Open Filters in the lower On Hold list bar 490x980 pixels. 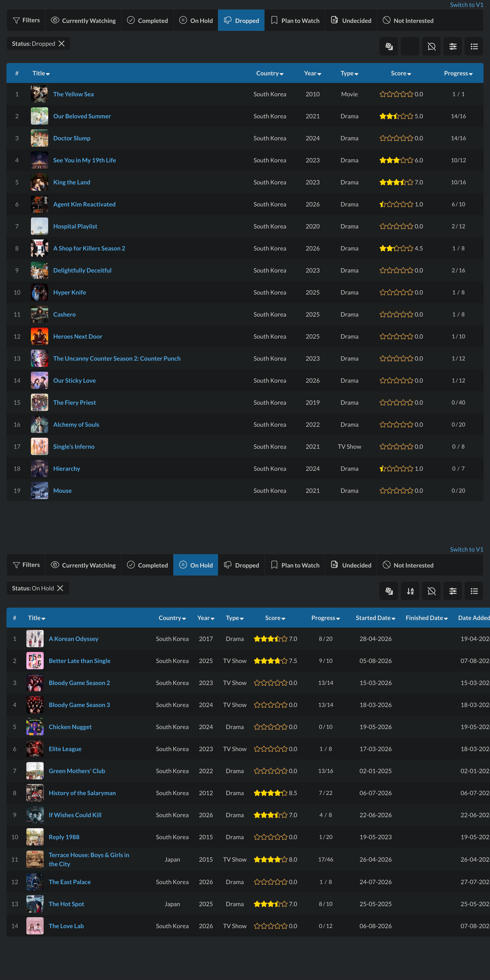[x=26, y=565]
